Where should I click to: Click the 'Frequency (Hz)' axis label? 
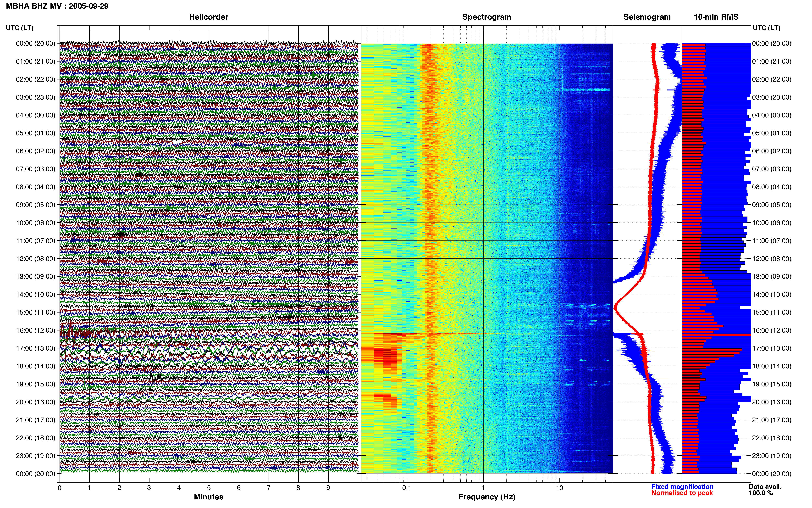(x=487, y=497)
